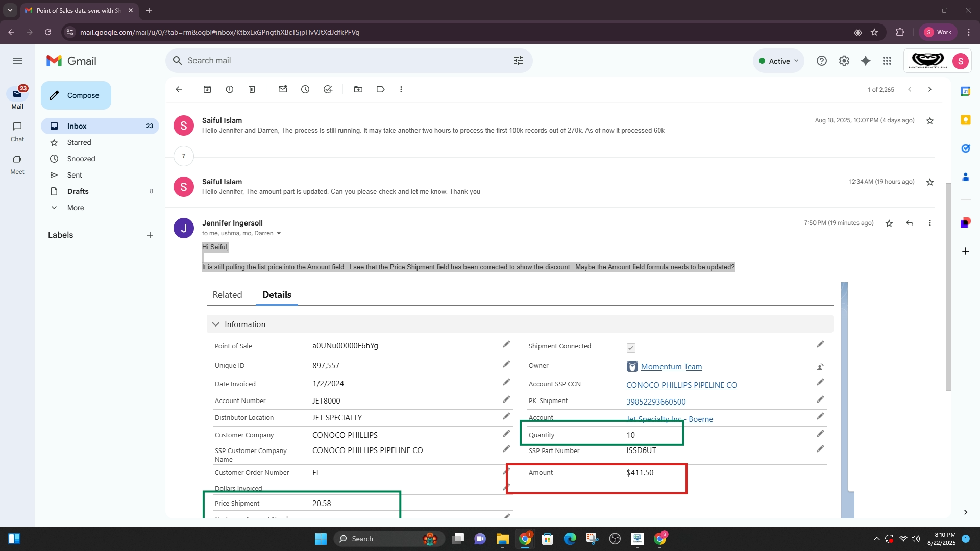Open the Labels tag icon
980x551 pixels.
pyautogui.click(x=380, y=89)
